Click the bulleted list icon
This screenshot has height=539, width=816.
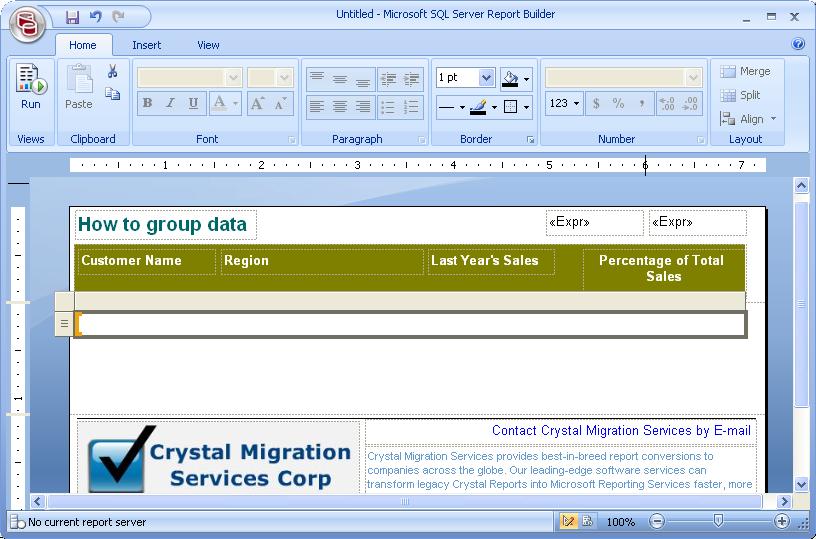pyautogui.click(x=388, y=107)
